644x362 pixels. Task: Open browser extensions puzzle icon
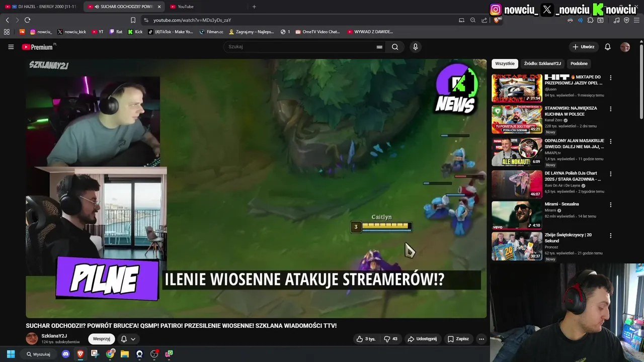[x=590, y=20]
